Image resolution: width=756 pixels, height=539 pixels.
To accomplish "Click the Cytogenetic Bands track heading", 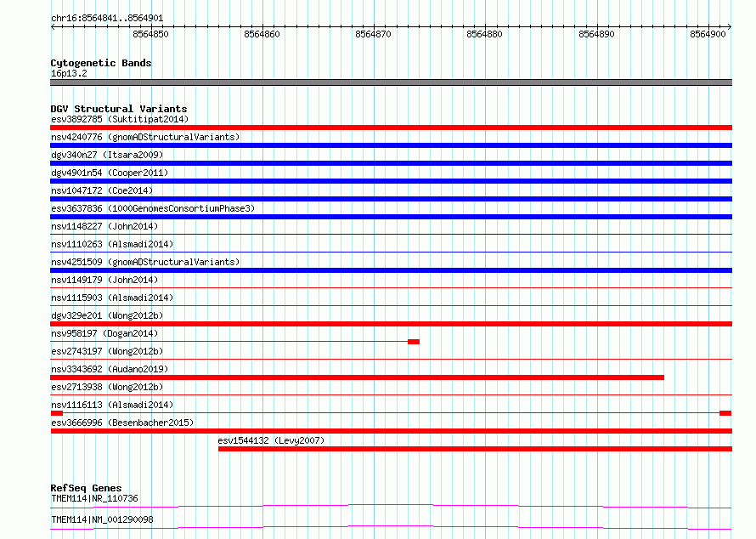I will tap(101, 63).
